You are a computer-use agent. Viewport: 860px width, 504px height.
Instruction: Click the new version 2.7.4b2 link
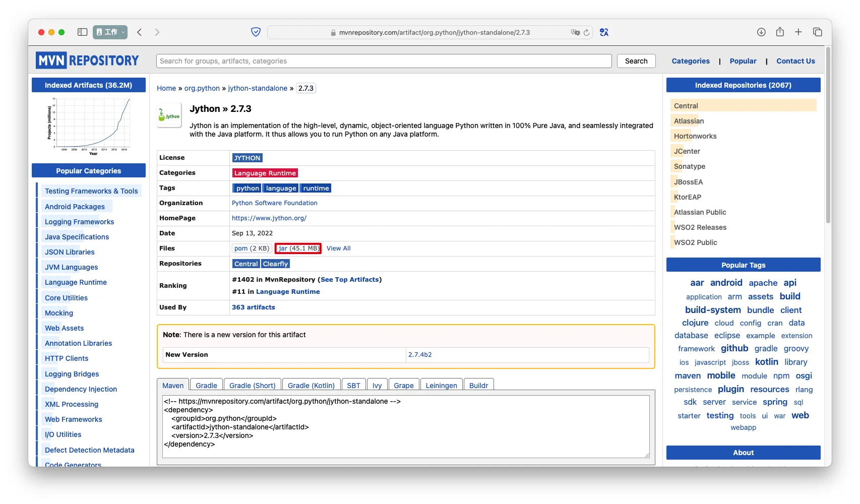[x=419, y=355]
